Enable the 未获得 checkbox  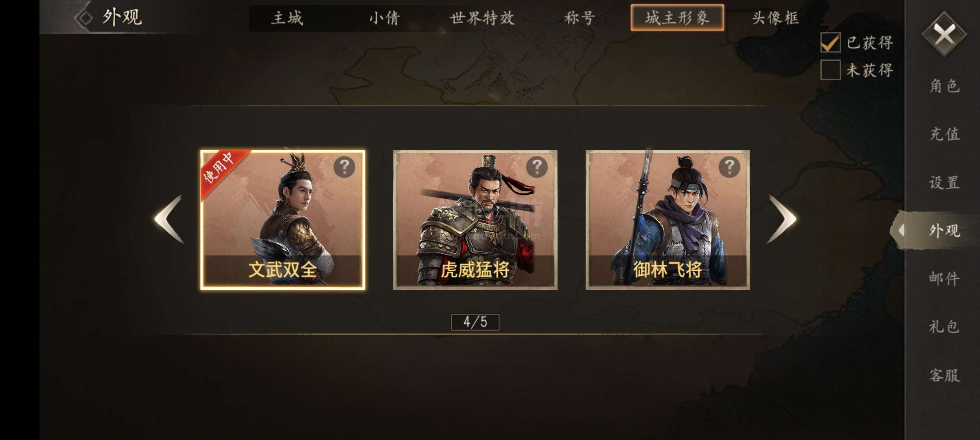831,70
